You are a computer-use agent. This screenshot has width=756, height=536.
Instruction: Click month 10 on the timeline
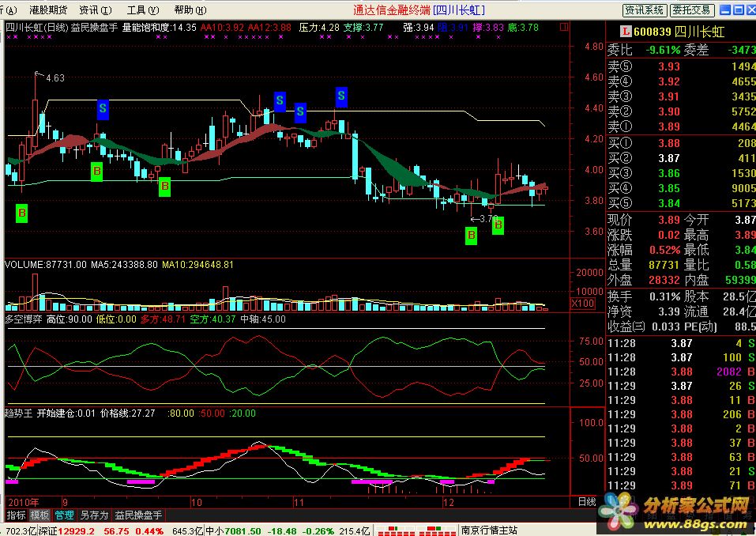(196, 502)
